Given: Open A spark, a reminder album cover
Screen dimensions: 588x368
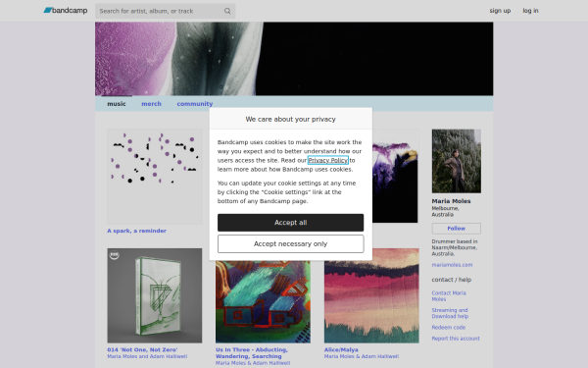Looking at the screenshot, I should (x=155, y=177).
